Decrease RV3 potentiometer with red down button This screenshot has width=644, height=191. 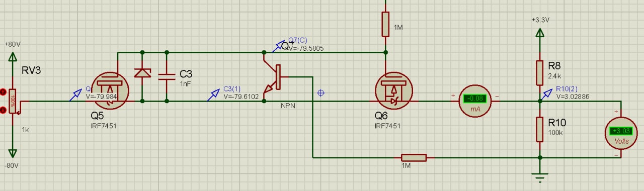pos(3,110)
